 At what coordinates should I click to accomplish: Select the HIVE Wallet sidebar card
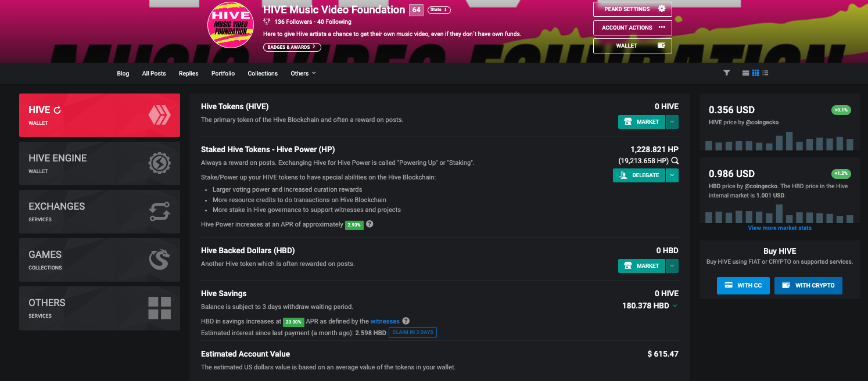(x=99, y=115)
